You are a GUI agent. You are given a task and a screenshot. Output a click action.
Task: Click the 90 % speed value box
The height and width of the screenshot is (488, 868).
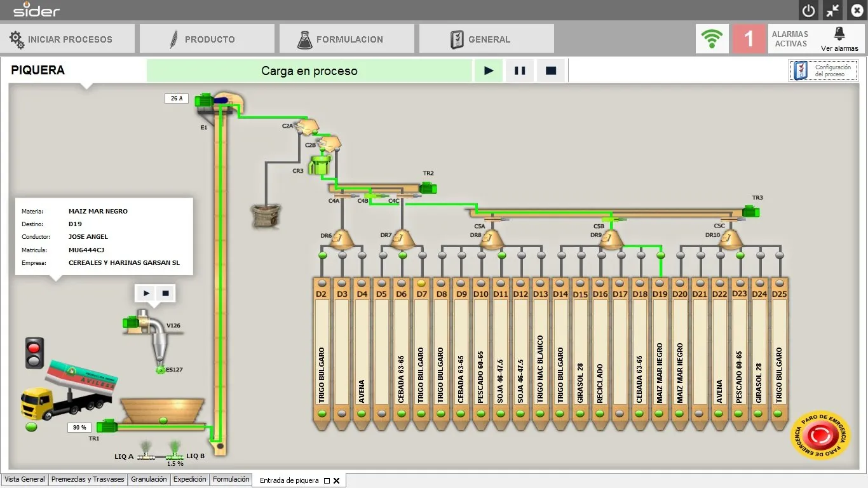(80, 428)
